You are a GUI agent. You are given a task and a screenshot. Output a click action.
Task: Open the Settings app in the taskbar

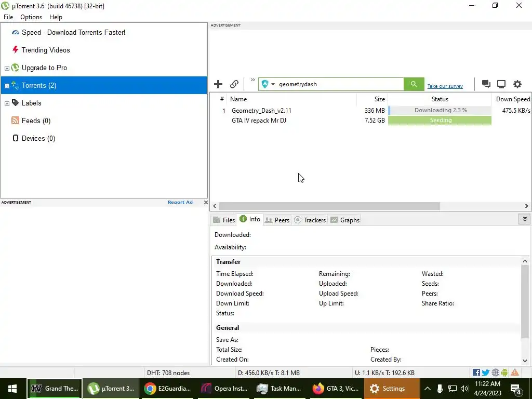pos(392,389)
